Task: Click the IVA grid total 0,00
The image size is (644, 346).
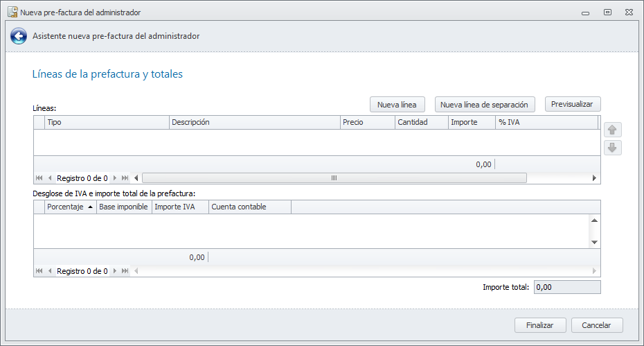Action: 197,257
